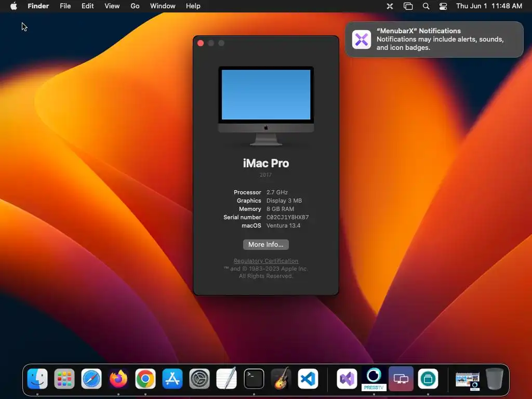Click the MenubarX Notifications banner
This screenshot has width=532, height=399.
coord(434,39)
